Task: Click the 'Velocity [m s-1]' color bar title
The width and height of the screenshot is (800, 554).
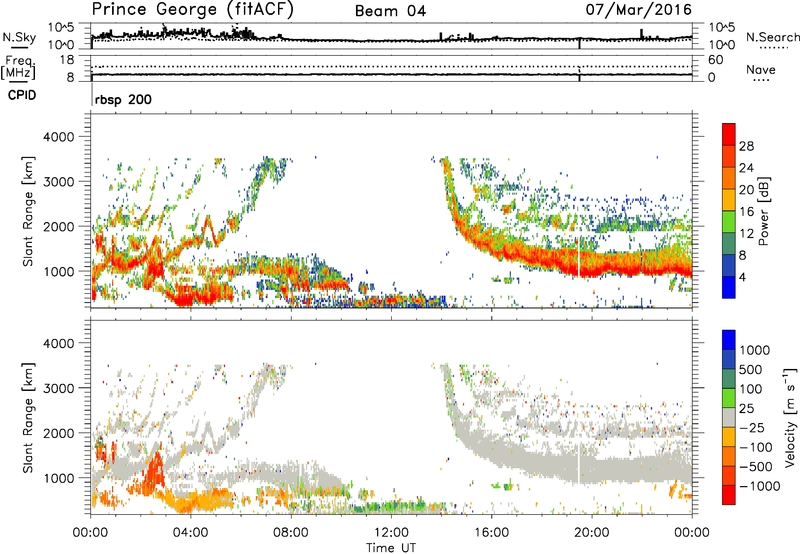Action: click(790, 417)
